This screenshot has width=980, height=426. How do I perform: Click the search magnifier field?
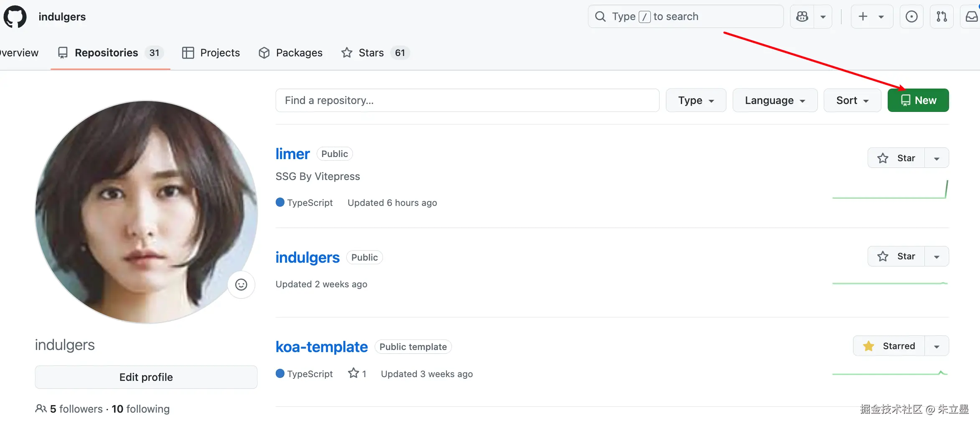point(685,17)
